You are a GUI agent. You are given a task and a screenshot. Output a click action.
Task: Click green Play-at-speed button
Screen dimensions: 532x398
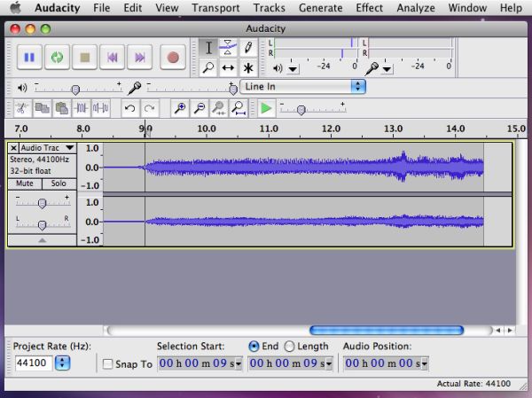coord(266,108)
